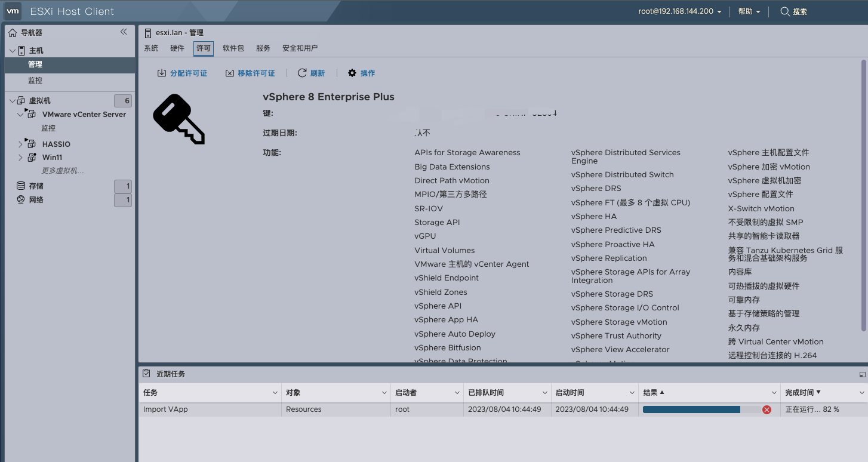868x462 pixels.
Task: Click the Win11 virtual machine icon
Action: [x=32, y=158]
